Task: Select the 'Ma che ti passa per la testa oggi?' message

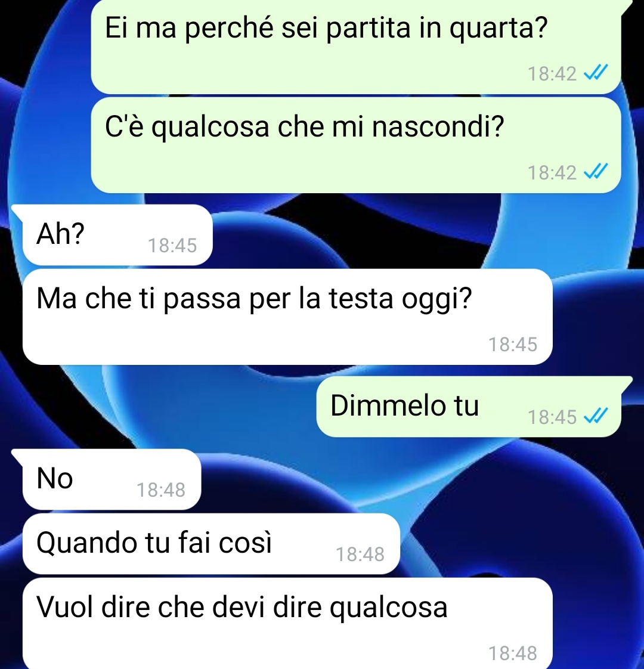Action: click(x=287, y=317)
